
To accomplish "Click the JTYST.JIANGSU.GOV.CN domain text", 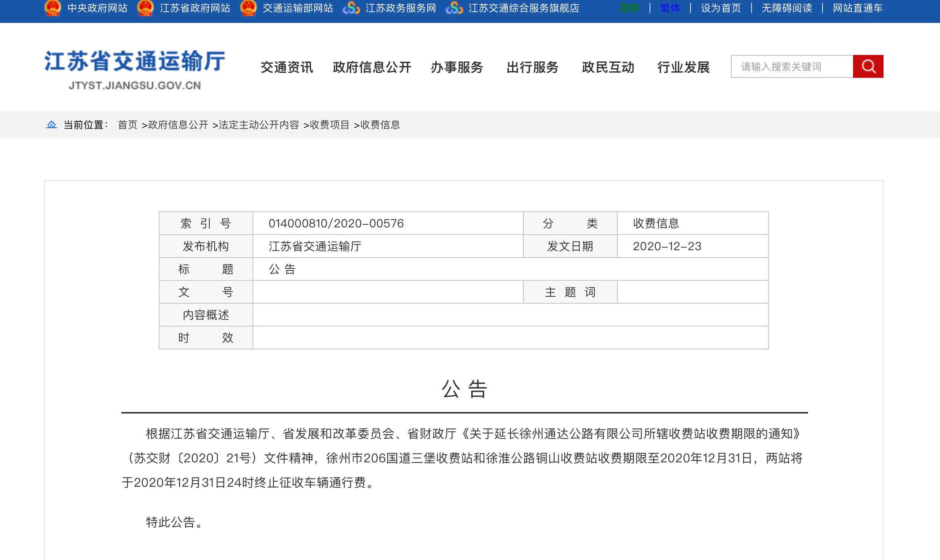I will click(135, 85).
